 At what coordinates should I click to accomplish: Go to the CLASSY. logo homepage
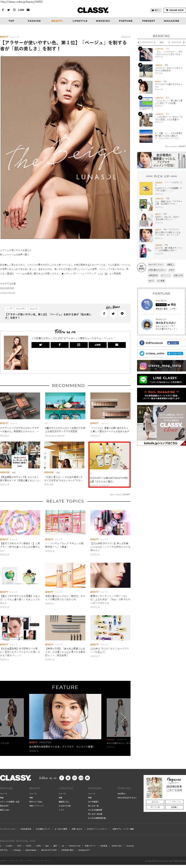coord(93,10)
